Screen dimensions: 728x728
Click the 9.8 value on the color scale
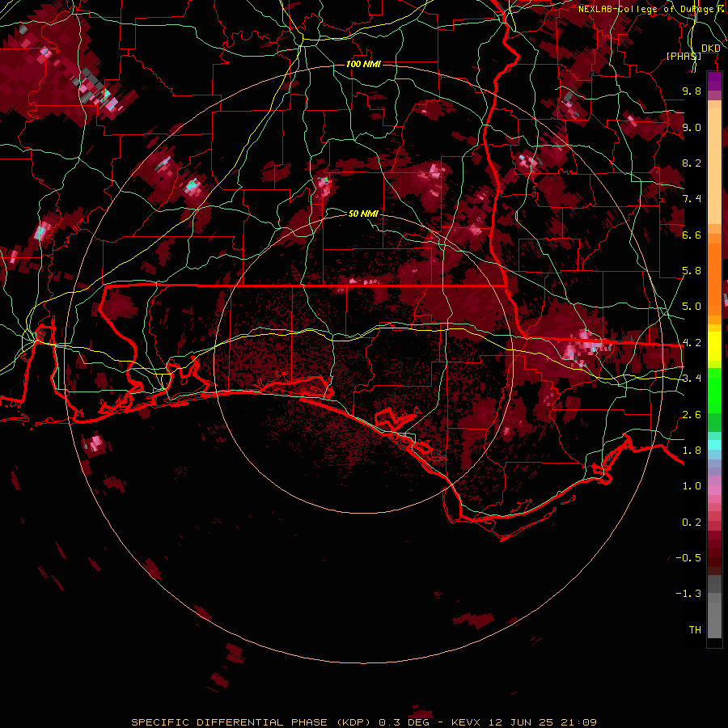point(692,91)
